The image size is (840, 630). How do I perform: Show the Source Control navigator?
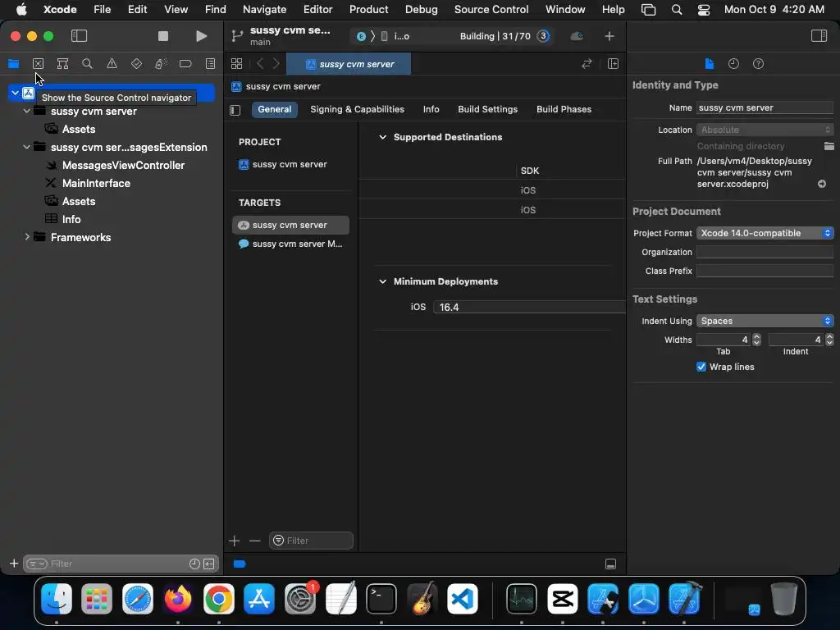[x=38, y=64]
